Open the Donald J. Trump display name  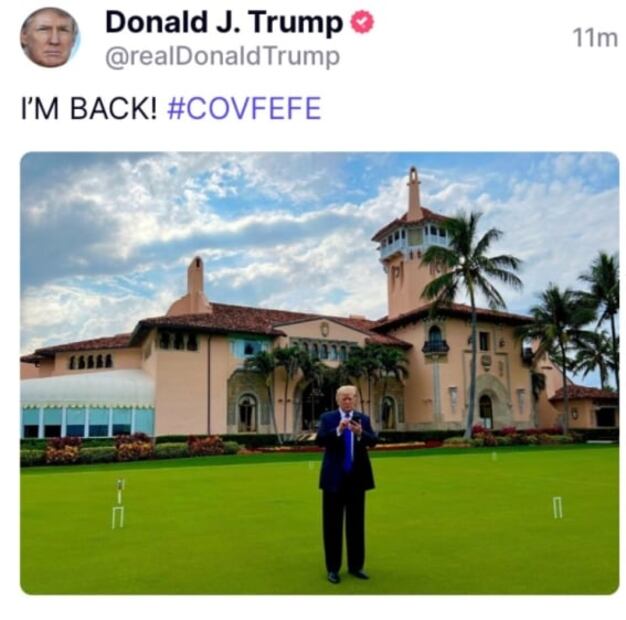(x=224, y=22)
